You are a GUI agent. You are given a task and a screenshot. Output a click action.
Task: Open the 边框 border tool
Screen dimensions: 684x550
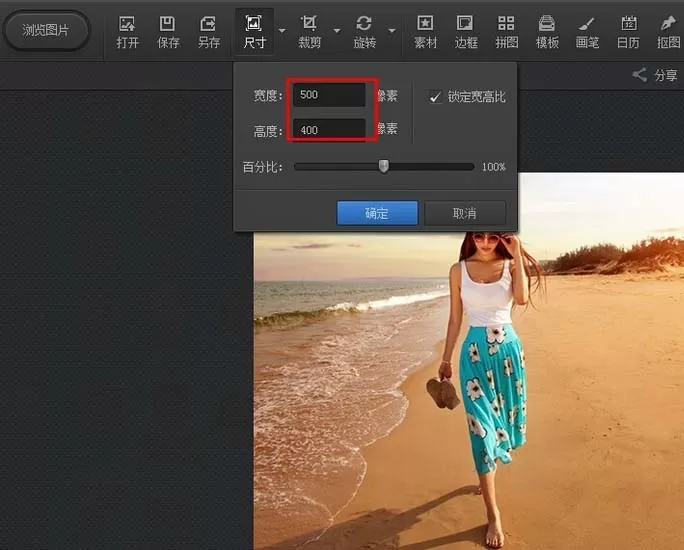(x=466, y=32)
